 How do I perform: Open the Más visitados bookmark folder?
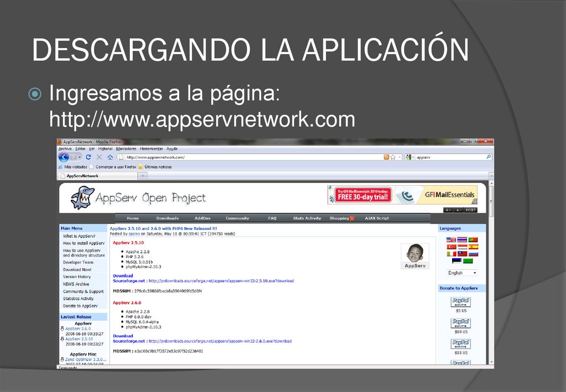pyautogui.click(x=72, y=167)
